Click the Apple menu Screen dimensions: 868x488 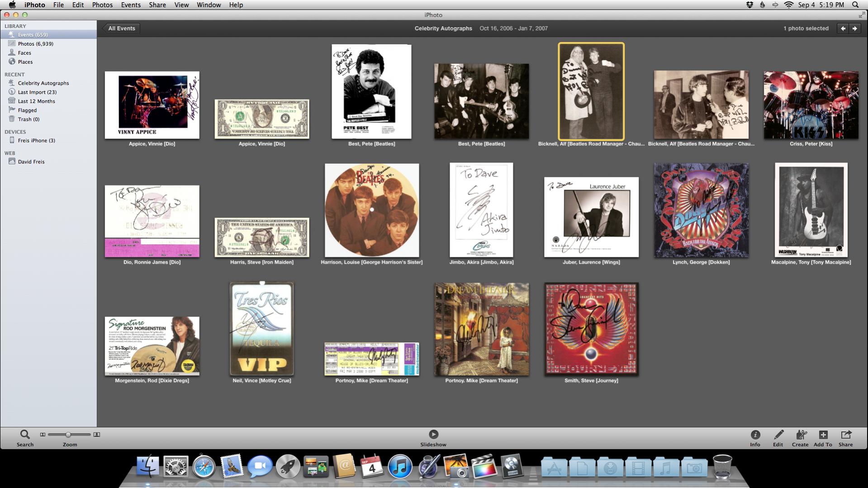tap(12, 5)
